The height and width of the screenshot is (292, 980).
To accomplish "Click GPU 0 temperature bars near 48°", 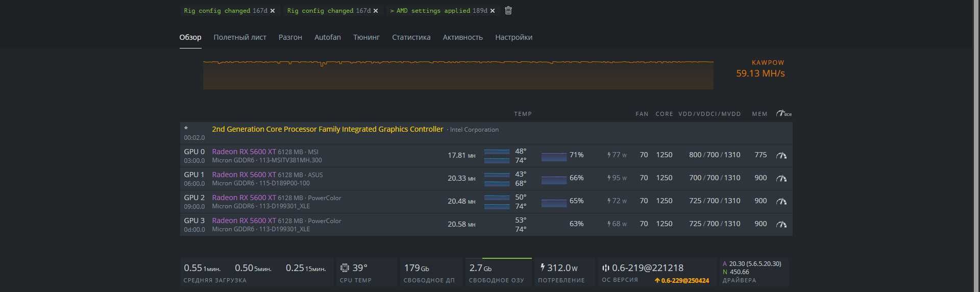I will pos(497,156).
